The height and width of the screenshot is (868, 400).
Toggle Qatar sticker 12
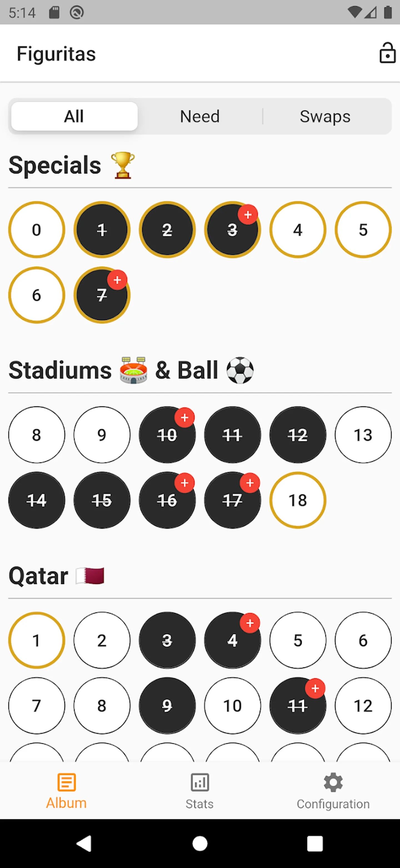click(x=363, y=706)
